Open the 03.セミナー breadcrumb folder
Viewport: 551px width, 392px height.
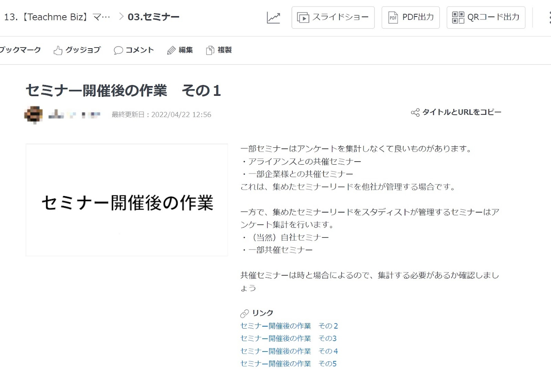[153, 17]
